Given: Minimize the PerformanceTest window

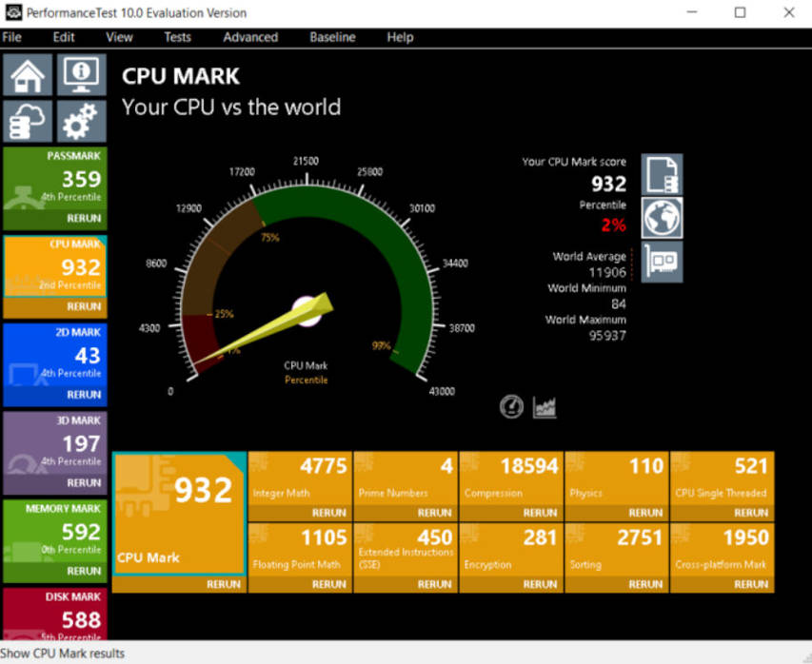Looking at the screenshot, I should [x=692, y=12].
